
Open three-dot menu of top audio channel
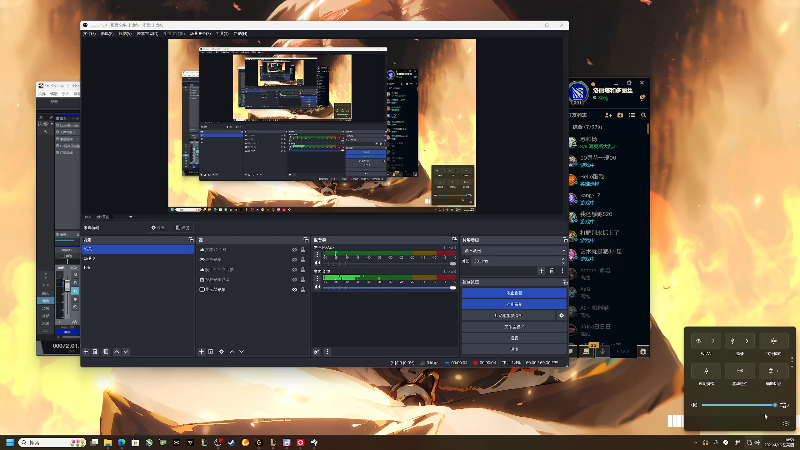pyautogui.click(x=317, y=255)
